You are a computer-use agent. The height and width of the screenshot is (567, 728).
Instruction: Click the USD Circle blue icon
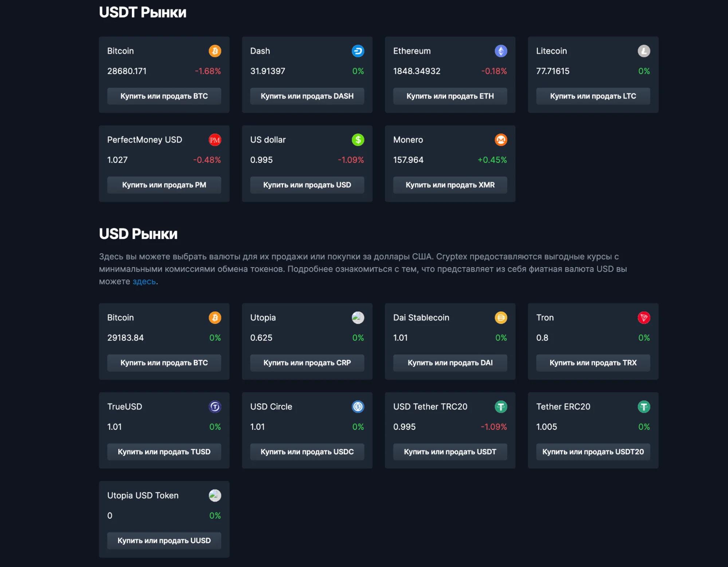pos(358,407)
